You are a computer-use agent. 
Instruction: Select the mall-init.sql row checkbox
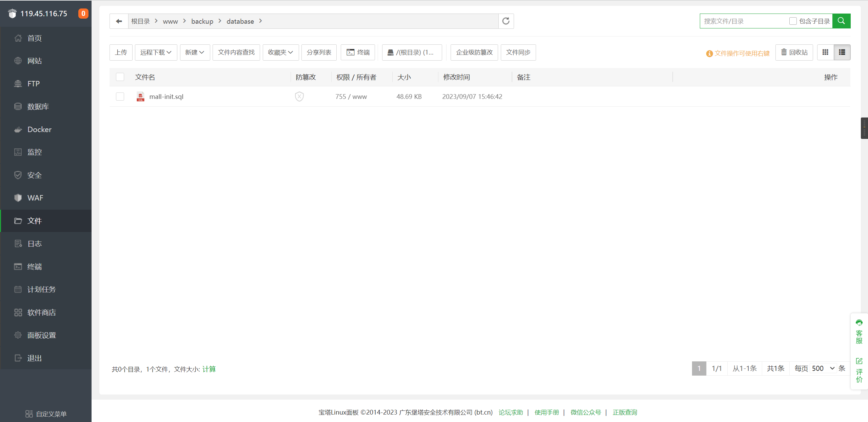click(x=120, y=97)
